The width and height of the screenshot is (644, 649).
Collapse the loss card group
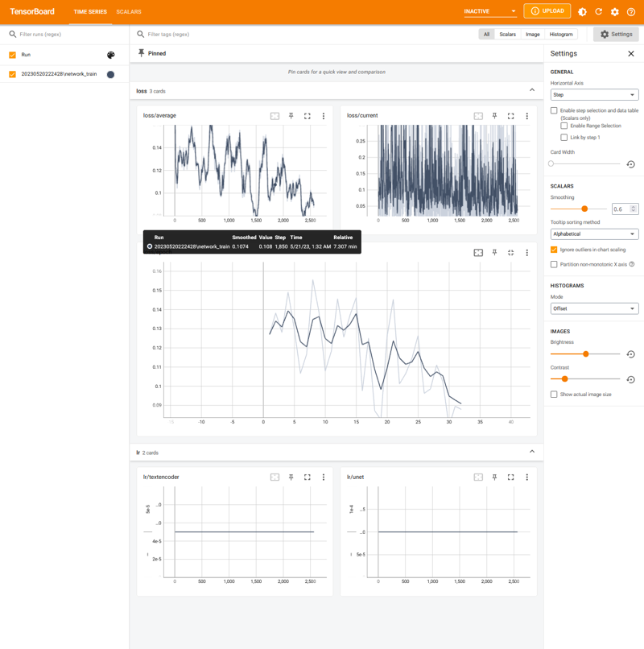[x=532, y=90]
